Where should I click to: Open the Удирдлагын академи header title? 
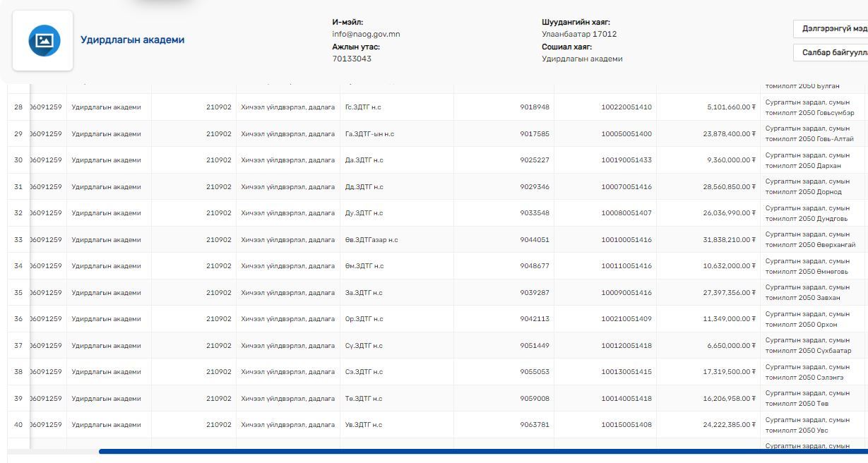tap(132, 40)
